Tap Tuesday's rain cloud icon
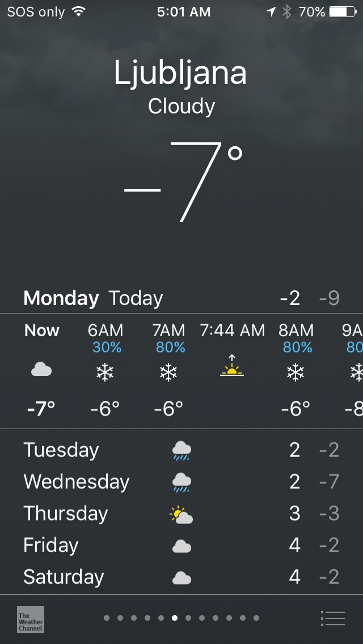 (x=181, y=451)
